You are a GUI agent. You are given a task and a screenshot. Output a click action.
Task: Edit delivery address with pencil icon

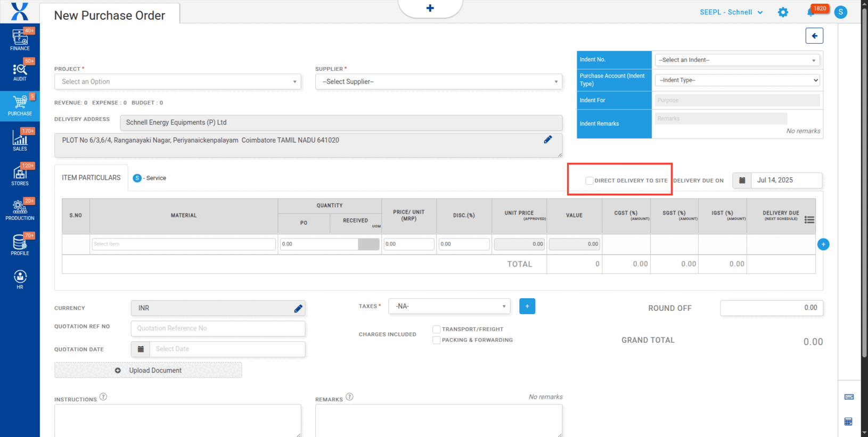(547, 139)
